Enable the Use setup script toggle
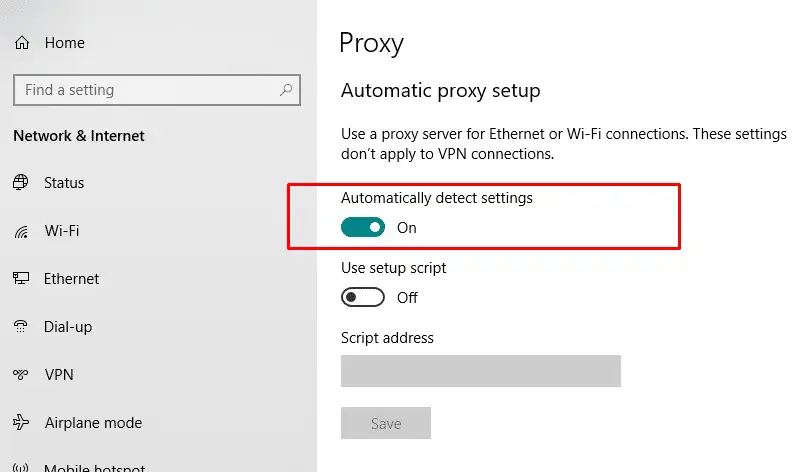 [x=363, y=297]
